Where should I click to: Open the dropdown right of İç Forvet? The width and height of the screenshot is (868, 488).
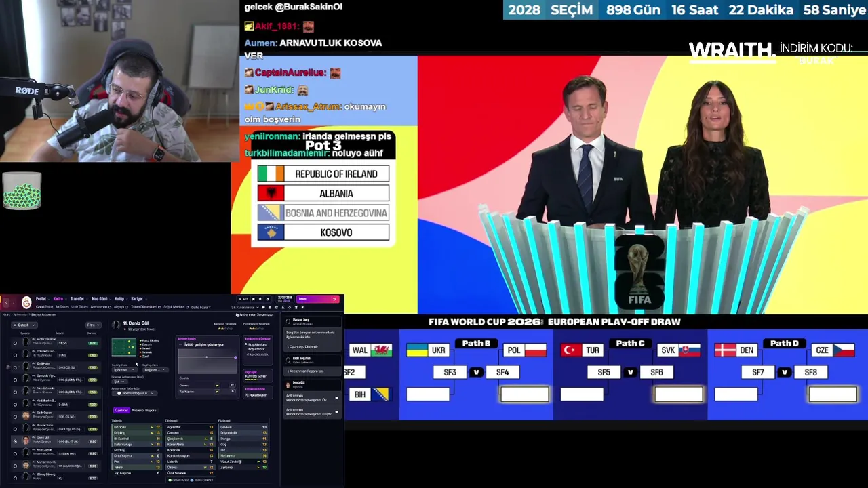pyautogui.click(x=155, y=370)
